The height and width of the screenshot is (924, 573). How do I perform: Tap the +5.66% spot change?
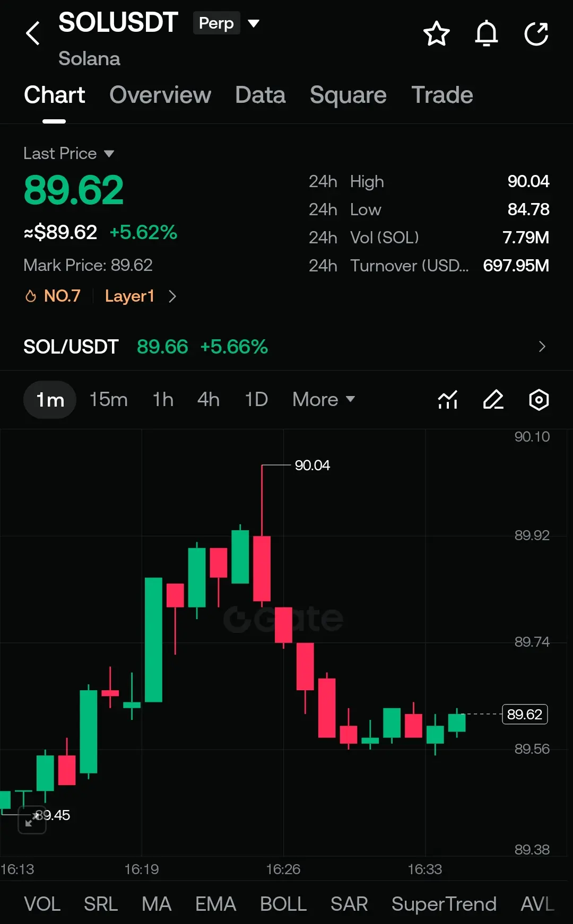coord(234,347)
